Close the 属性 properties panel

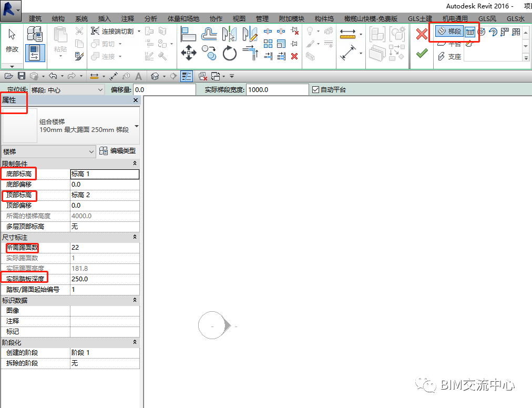(136, 100)
